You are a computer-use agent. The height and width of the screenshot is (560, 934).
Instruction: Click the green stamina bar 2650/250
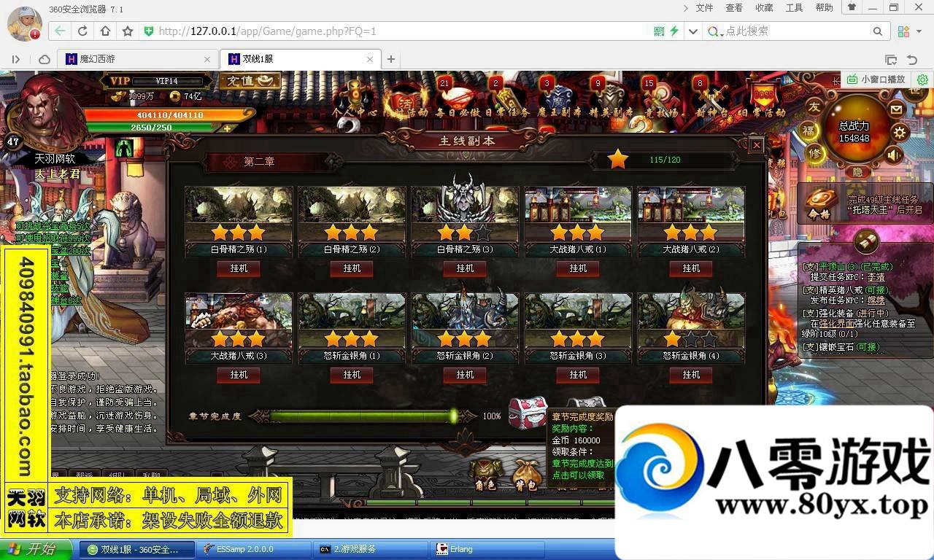coord(153,128)
